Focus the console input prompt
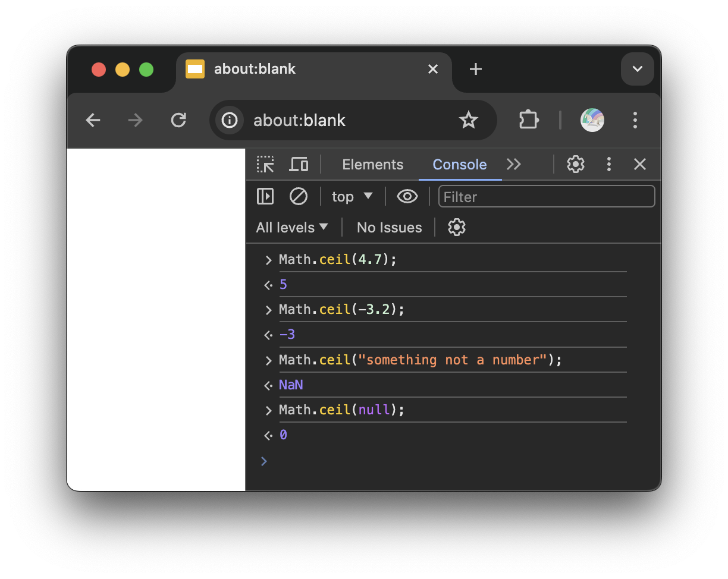728x579 pixels. pyautogui.click(x=453, y=461)
